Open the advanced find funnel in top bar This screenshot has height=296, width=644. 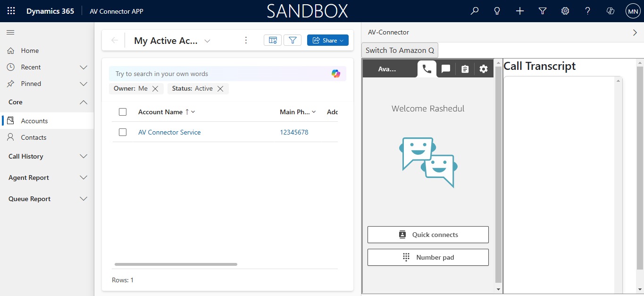tap(543, 11)
